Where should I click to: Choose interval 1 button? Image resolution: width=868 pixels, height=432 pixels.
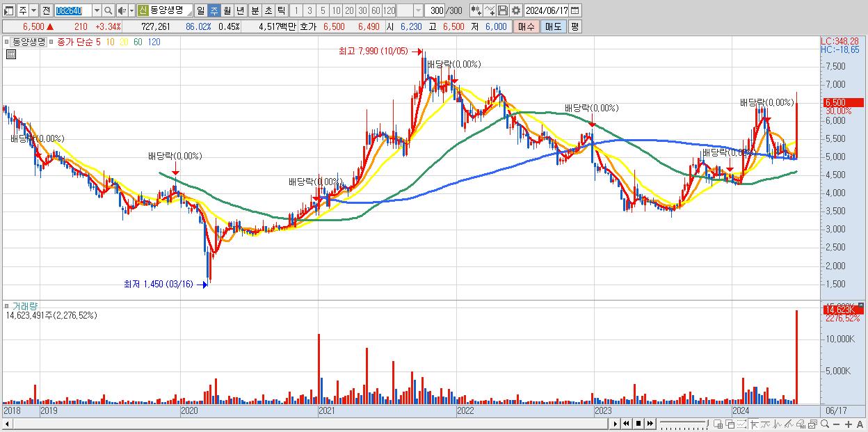(x=296, y=10)
